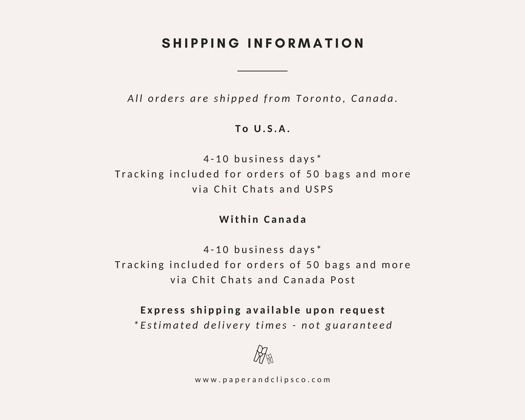525x420 pixels.
Task: Click the divider line below the title
Action: point(262,71)
